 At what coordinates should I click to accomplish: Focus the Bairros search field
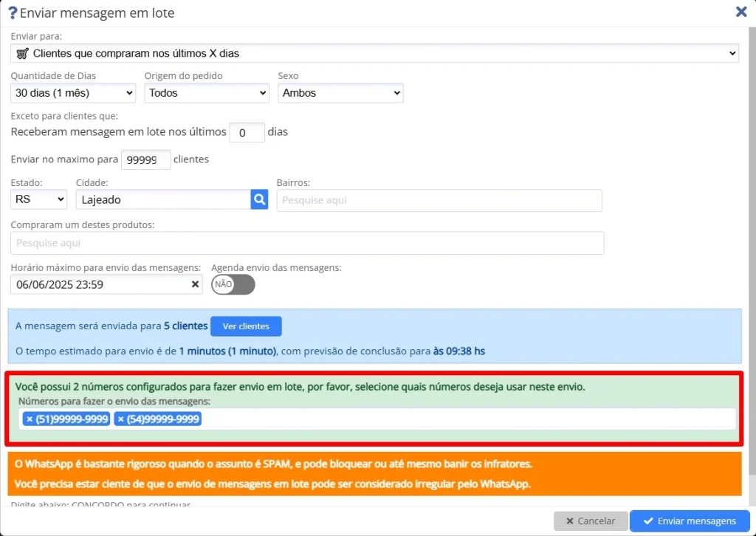click(x=439, y=200)
